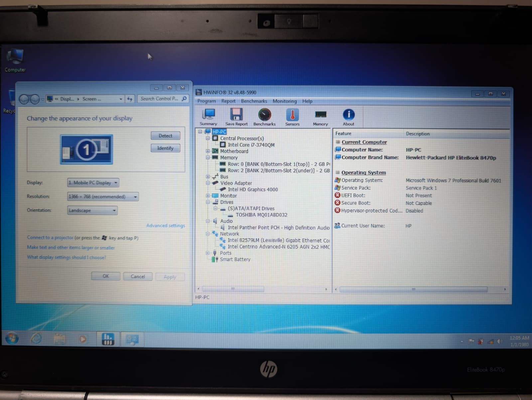
Task: Click the taskbar clock showing 12:05 AM
Action: (x=519, y=341)
